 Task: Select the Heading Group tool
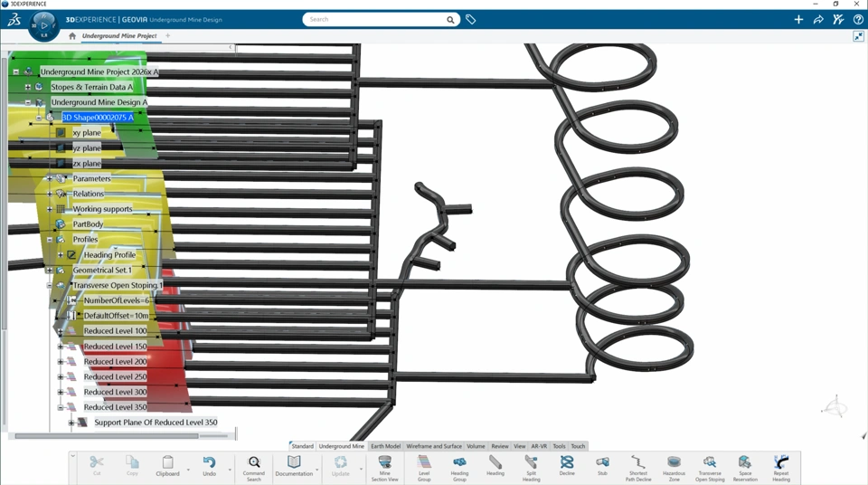459,462
